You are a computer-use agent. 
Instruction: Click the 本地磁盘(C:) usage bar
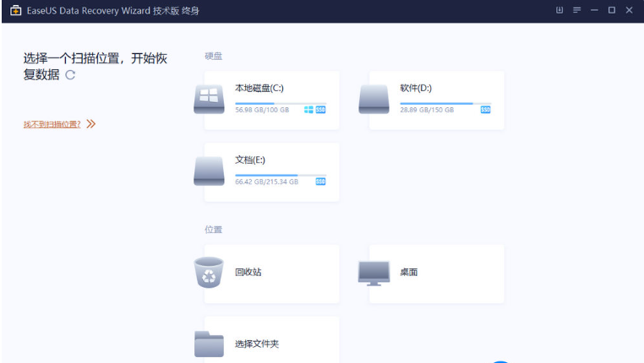point(281,103)
